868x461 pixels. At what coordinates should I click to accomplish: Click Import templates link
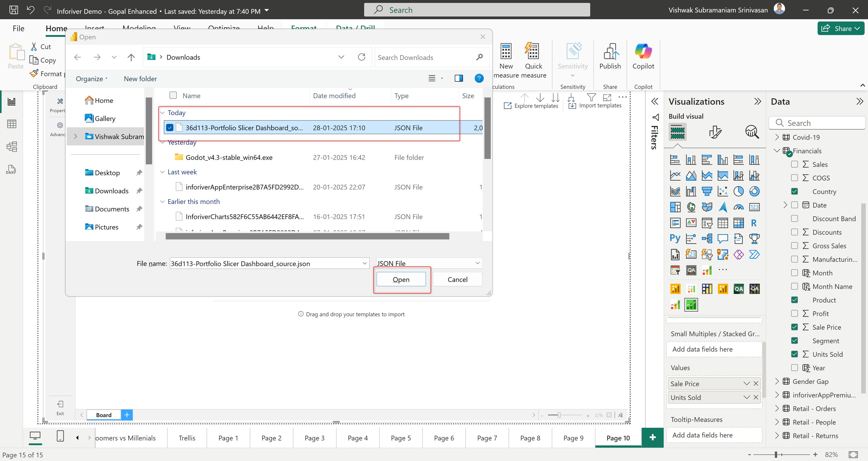(x=595, y=106)
